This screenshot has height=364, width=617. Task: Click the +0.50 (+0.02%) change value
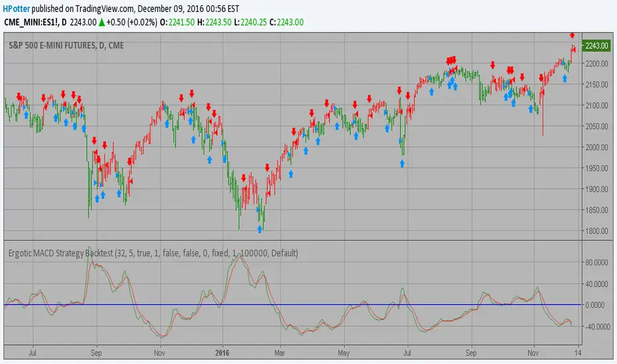click(132, 23)
